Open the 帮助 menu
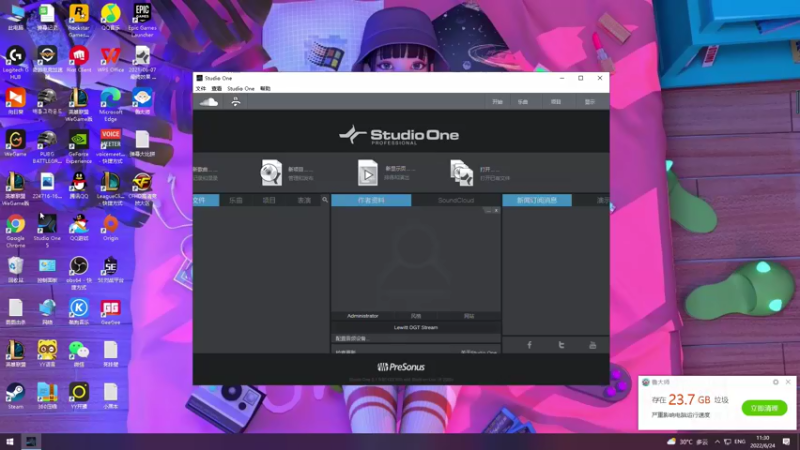The image size is (800, 450). tap(265, 89)
